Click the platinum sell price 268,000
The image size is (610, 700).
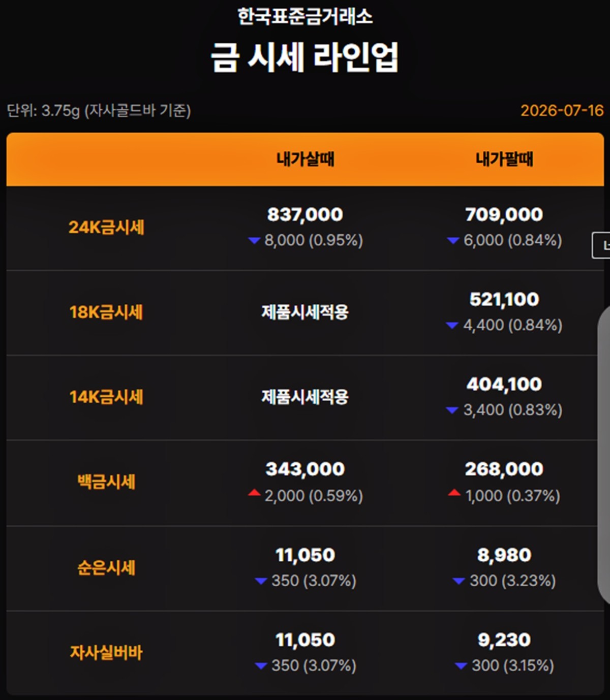(504, 469)
